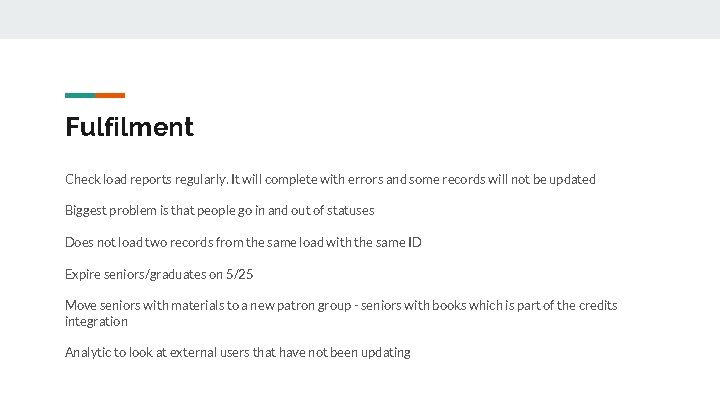Image resolution: width=720 pixels, height=405 pixels.
Task: Select the 'Expire seniors/graduates' line
Action: tap(159, 274)
